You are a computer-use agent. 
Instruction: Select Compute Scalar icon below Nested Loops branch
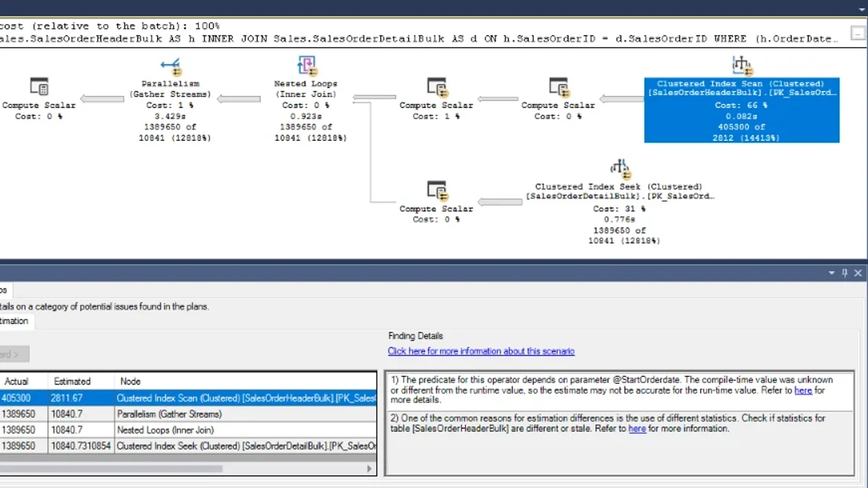436,192
